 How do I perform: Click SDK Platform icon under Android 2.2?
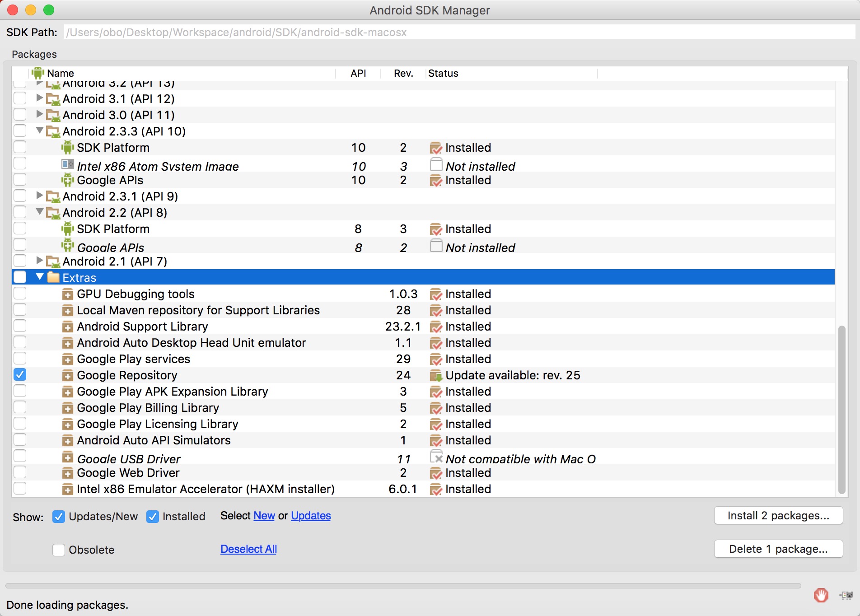(x=67, y=229)
